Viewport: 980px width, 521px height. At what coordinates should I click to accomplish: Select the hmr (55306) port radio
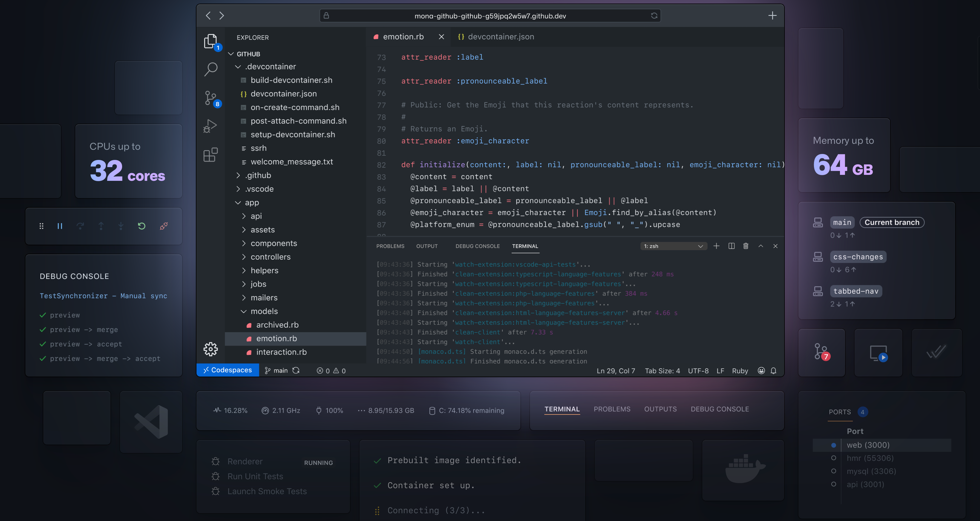click(833, 458)
